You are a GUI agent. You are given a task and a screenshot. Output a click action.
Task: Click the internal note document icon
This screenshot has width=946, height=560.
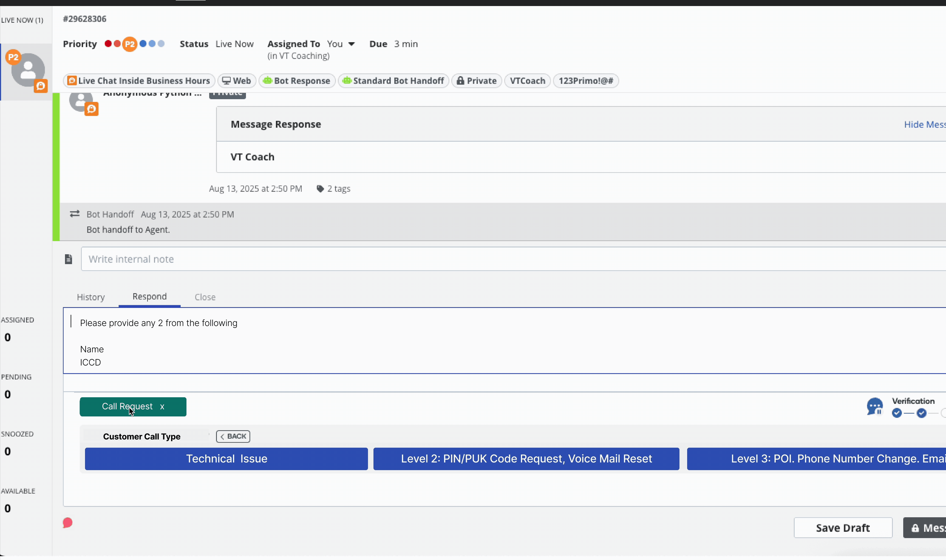pyautogui.click(x=68, y=259)
